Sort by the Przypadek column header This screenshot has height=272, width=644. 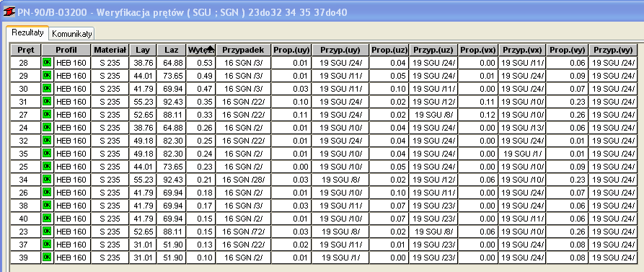pos(244,50)
